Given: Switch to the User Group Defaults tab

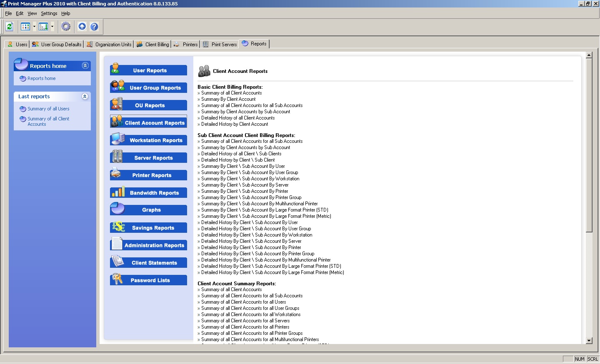Looking at the screenshot, I should point(57,44).
